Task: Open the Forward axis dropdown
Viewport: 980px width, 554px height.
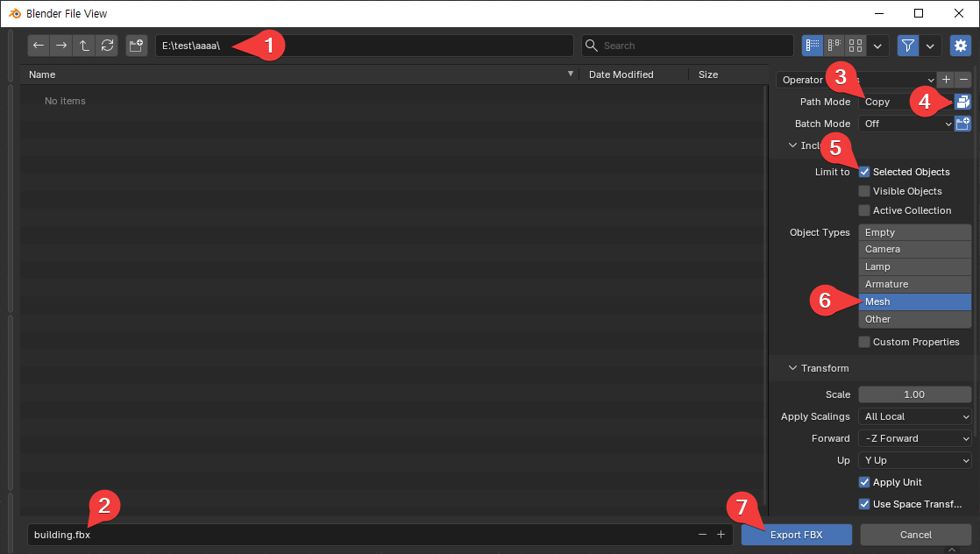Action: (915, 438)
